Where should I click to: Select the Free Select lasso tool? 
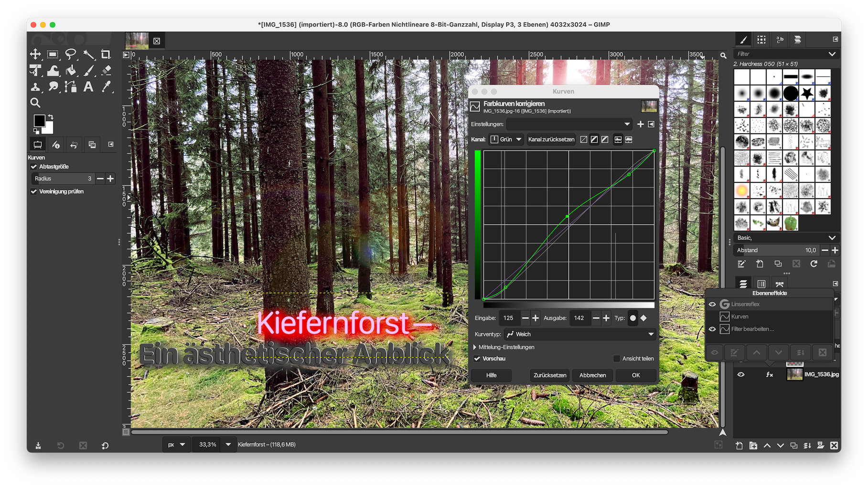(71, 54)
